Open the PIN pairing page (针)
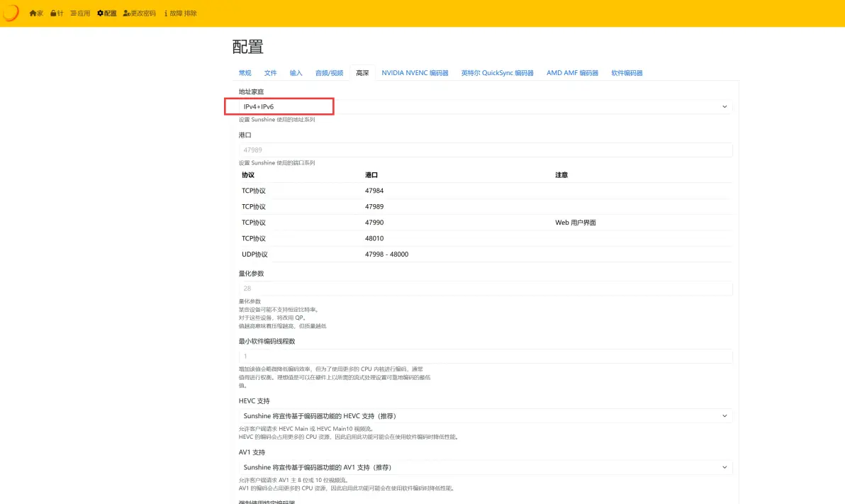This screenshot has width=845, height=504. [57, 13]
